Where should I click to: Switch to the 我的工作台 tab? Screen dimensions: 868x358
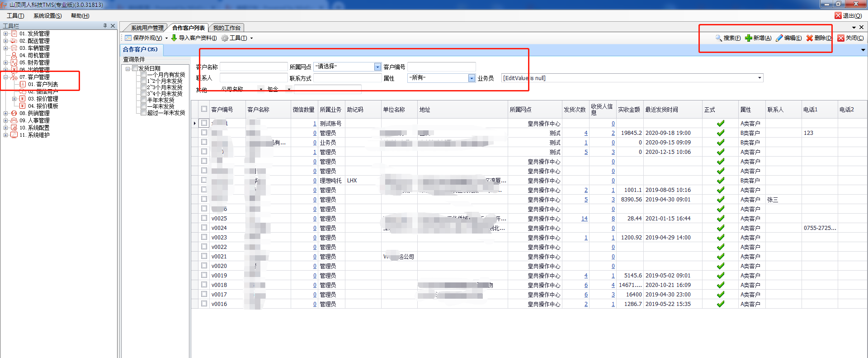point(227,28)
